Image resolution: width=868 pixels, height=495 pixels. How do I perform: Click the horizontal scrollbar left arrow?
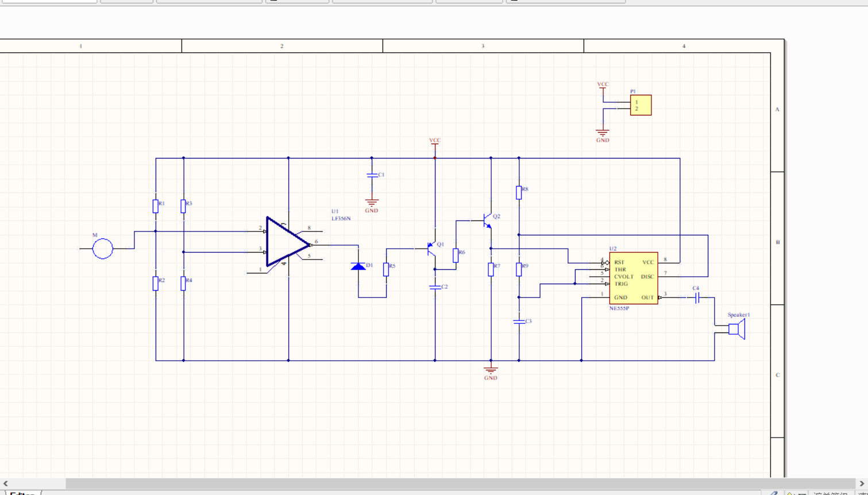(x=6, y=484)
